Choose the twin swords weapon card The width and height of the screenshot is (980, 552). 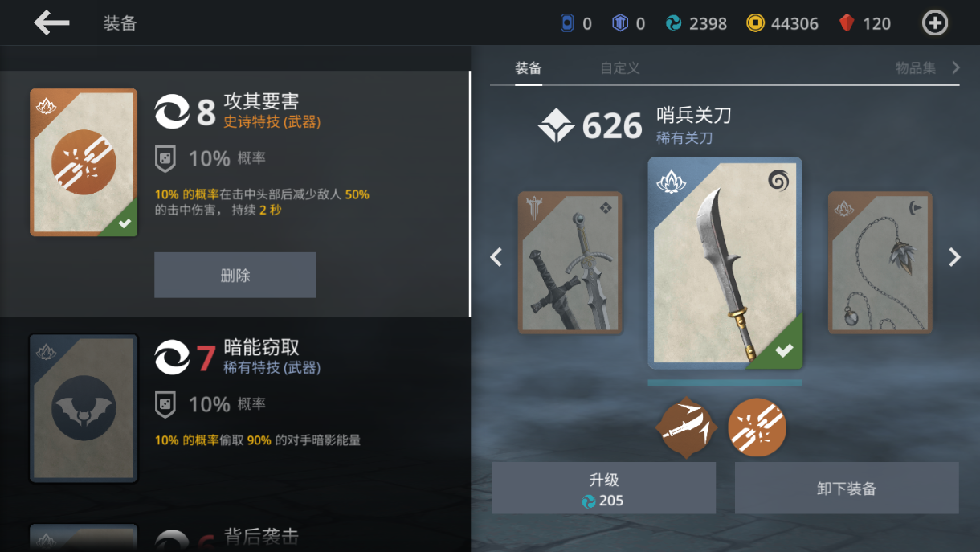(x=570, y=263)
